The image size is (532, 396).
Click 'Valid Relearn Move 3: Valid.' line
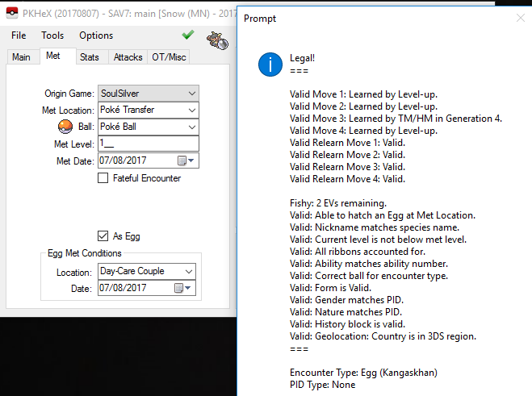(347, 167)
